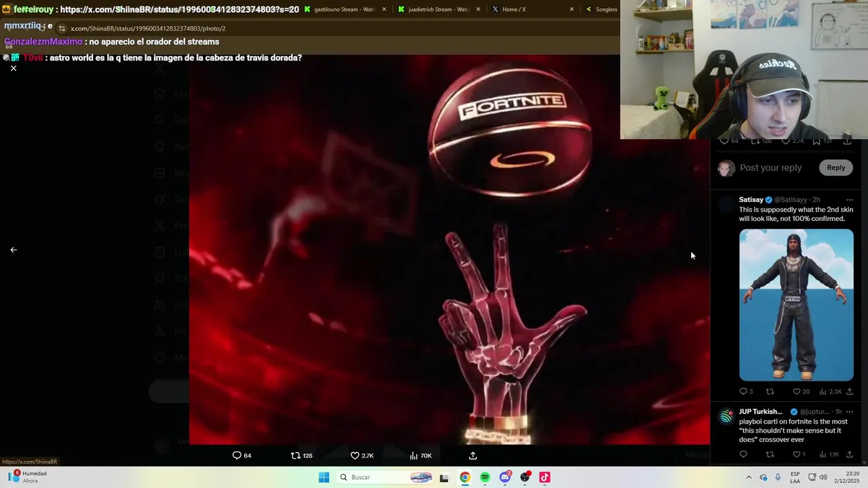Screen dimensions: 868x488
Task: Open OBS Studio taskbar icon
Action: [x=525, y=477]
